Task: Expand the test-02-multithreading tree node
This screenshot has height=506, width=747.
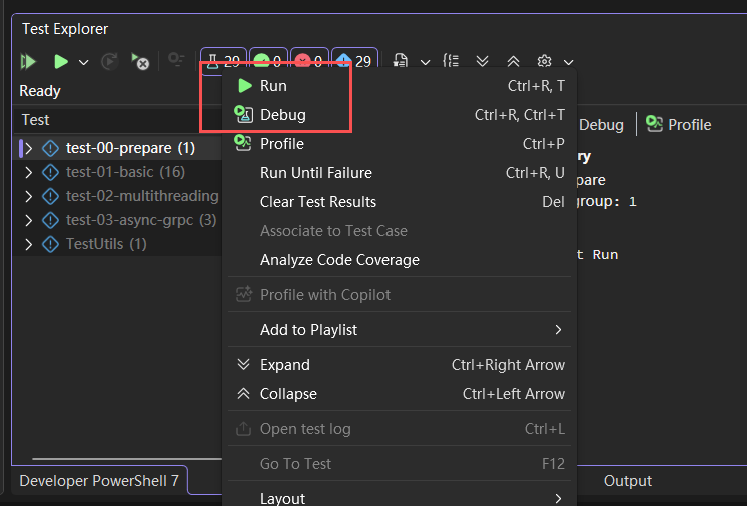Action: coord(29,196)
